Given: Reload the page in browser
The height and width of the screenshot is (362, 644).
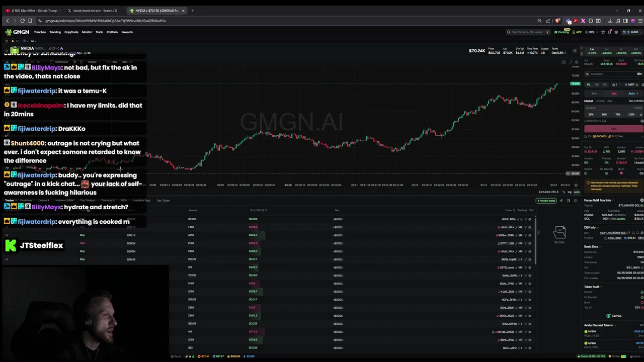Looking at the screenshot, I should pyautogui.click(x=22, y=21).
